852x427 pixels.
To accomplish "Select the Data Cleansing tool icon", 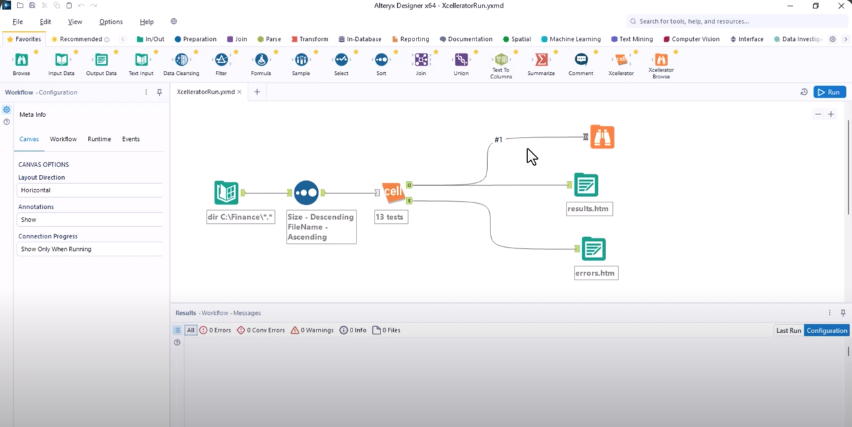I will pos(181,60).
